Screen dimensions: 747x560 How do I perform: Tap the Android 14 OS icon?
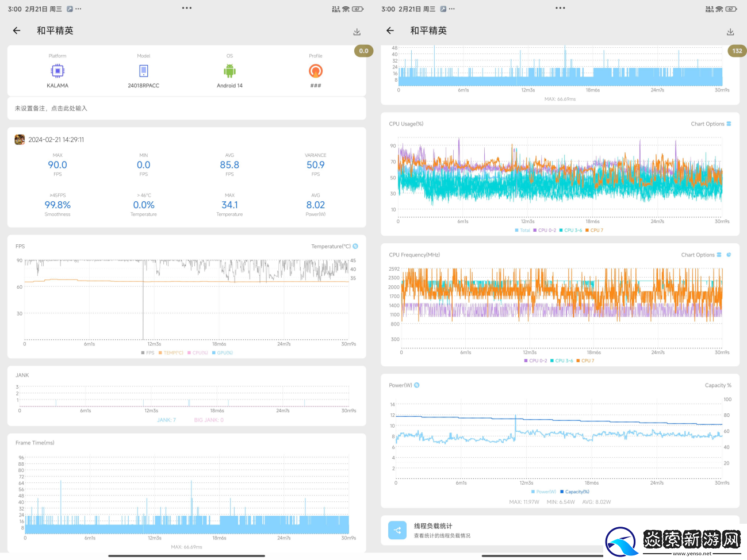point(229,71)
